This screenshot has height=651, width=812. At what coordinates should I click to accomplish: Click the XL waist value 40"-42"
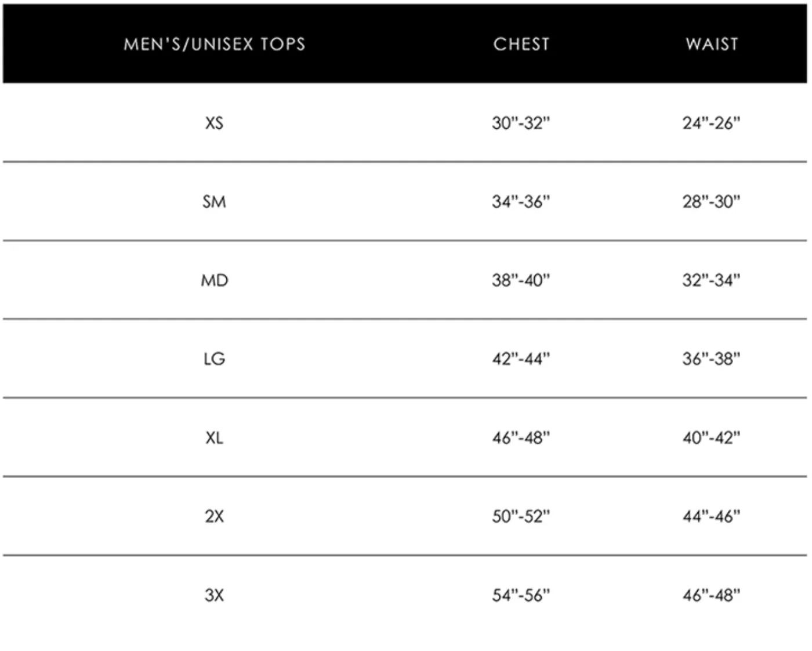pos(712,437)
